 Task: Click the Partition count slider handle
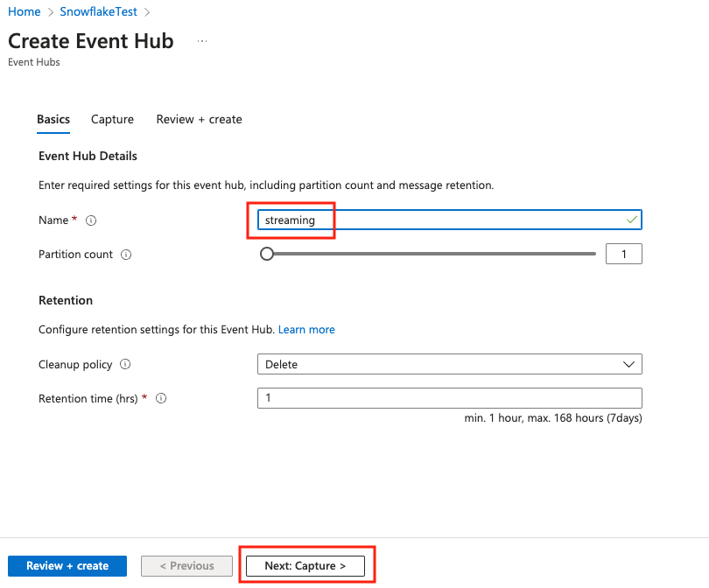click(x=267, y=254)
